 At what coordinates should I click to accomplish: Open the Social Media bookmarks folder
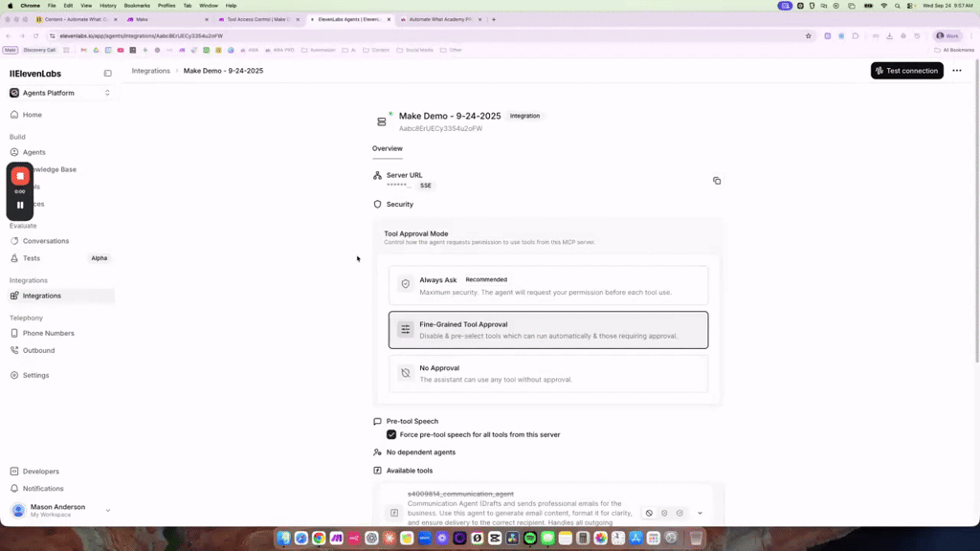coord(414,50)
